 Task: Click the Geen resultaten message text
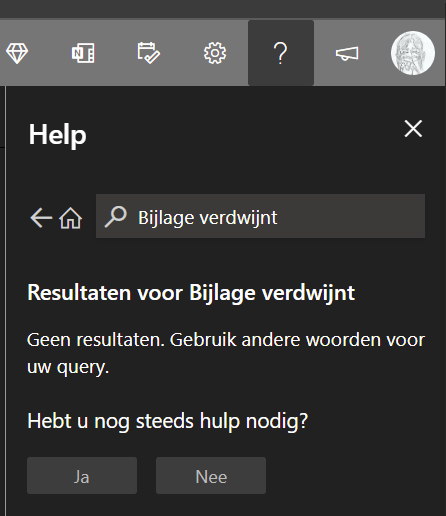click(x=226, y=353)
